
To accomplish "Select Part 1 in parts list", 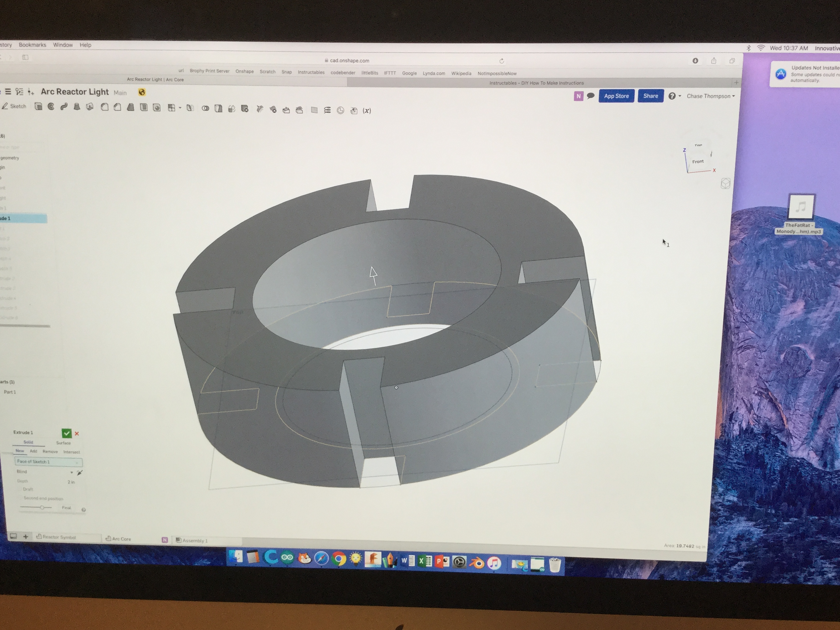I will (x=10, y=392).
